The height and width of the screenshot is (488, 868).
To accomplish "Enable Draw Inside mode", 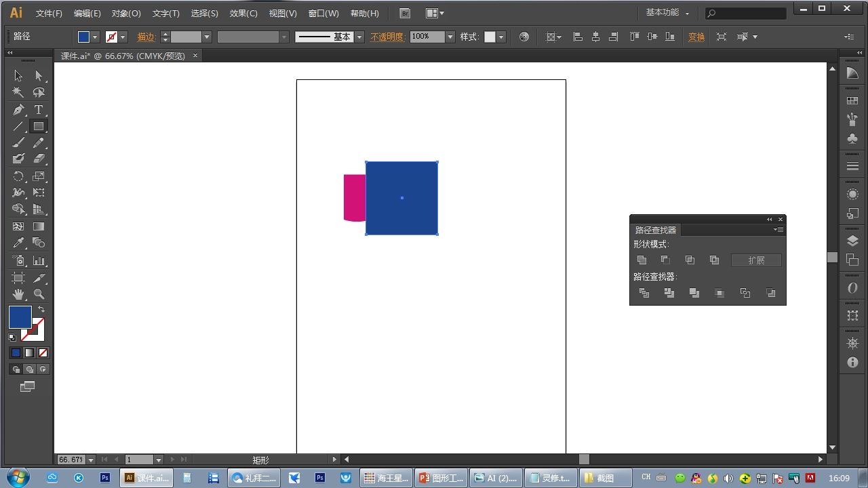I will [43, 369].
